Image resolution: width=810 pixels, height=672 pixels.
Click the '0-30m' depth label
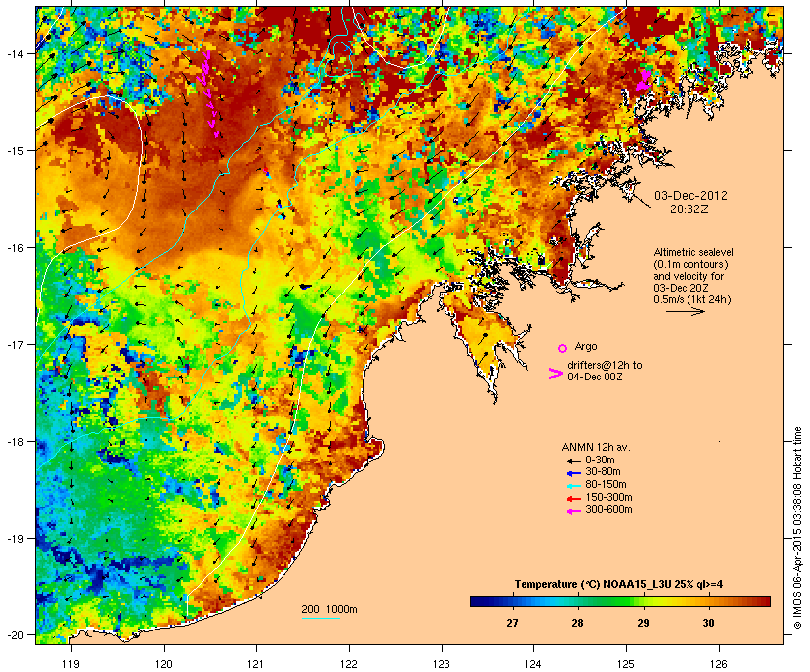tap(600, 461)
